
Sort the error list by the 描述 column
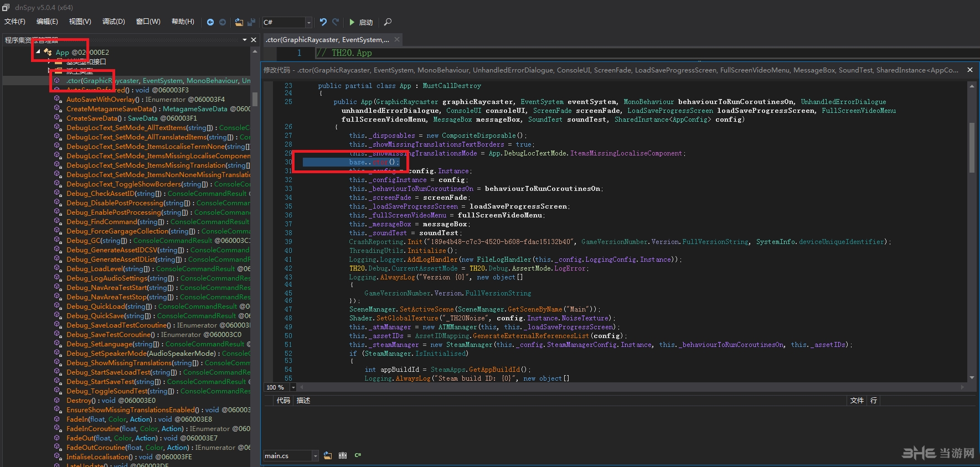pos(303,400)
